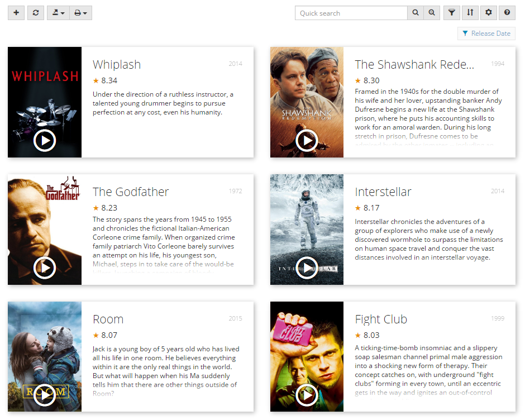
Task: Open the settings gear icon
Action: 489,13
